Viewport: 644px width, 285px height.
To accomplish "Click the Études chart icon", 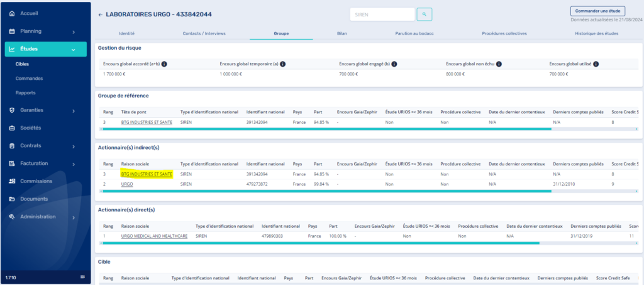I will coord(12,49).
